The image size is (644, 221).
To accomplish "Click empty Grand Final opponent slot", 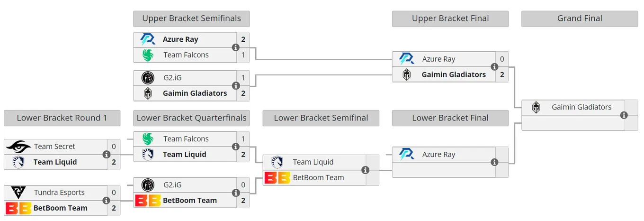I will coord(573,123).
